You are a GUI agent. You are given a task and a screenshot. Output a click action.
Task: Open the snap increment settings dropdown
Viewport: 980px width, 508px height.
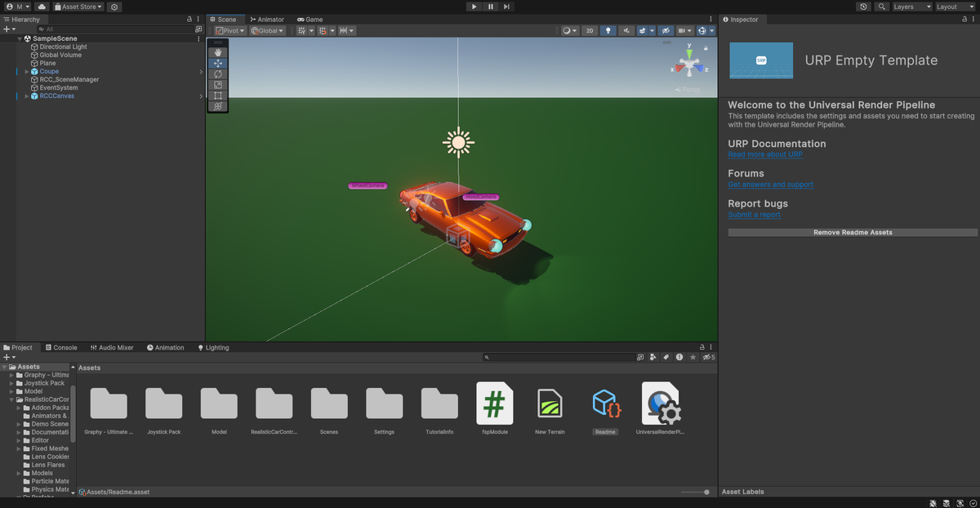pyautogui.click(x=347, y=30)
